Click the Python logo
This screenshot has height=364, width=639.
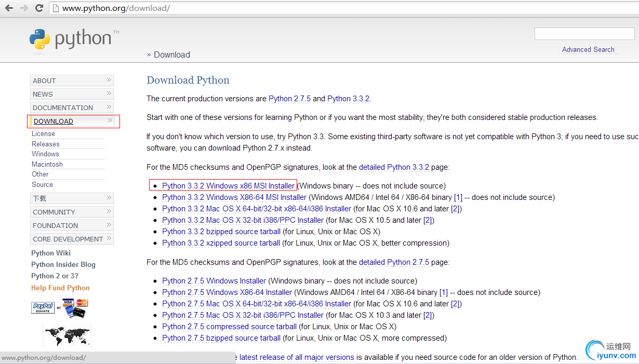74,40
